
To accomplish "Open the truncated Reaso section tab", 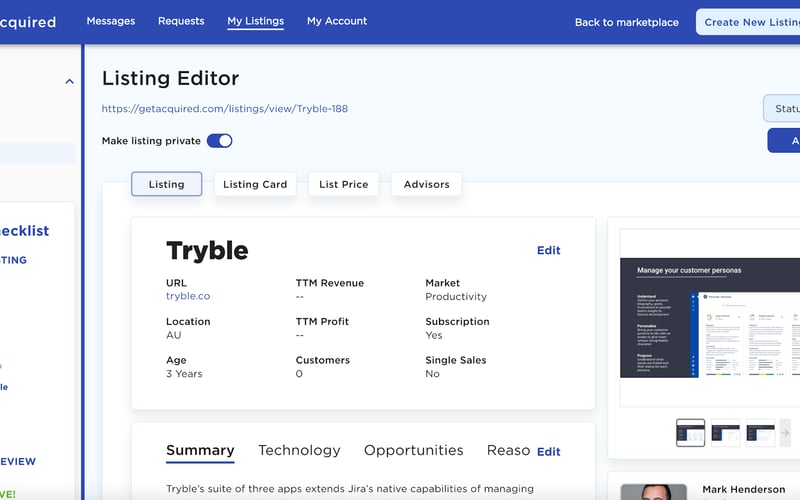I will [508, 451].
